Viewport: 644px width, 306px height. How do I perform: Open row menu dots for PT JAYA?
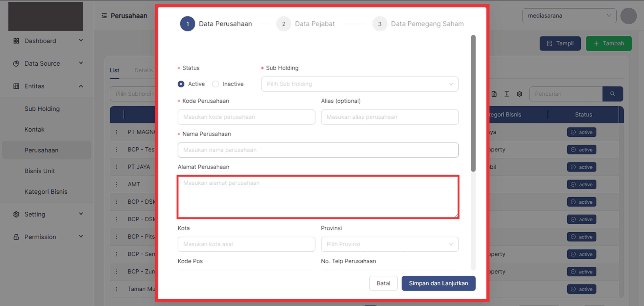tap(117, 167)
